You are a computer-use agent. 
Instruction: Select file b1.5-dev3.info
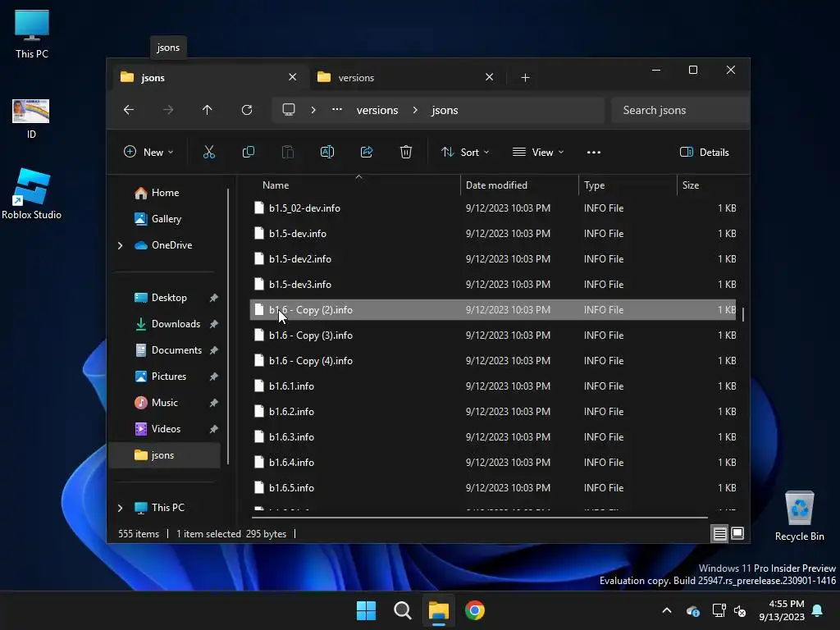pyautogui.click(x=493, y=285)
